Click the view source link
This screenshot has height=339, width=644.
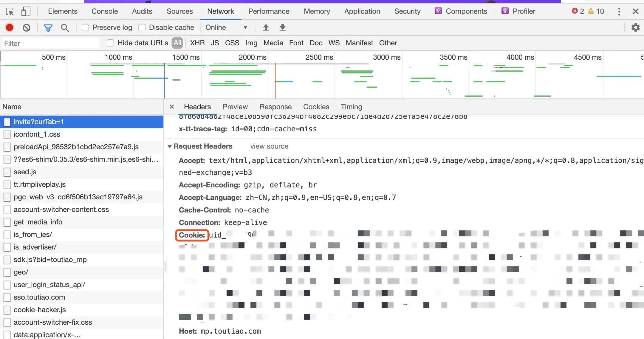269,146
